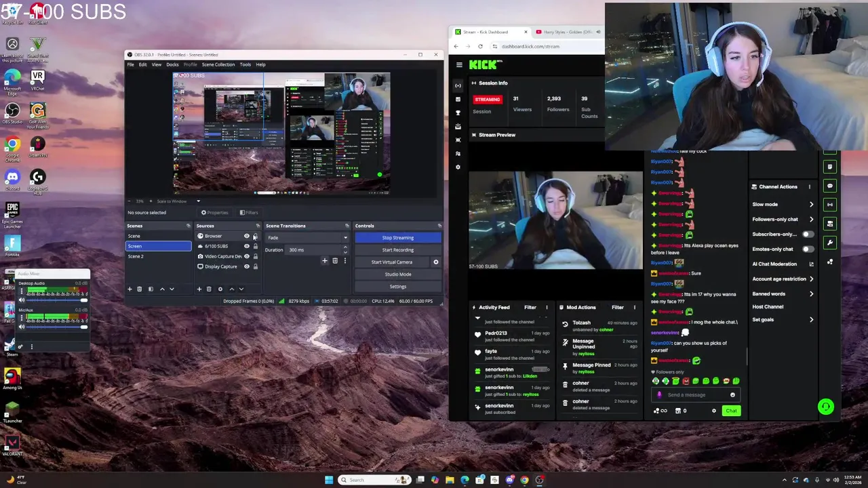Click Kick support headset icon
This screenshot has height=488, width=868.
tap(825, 407)
